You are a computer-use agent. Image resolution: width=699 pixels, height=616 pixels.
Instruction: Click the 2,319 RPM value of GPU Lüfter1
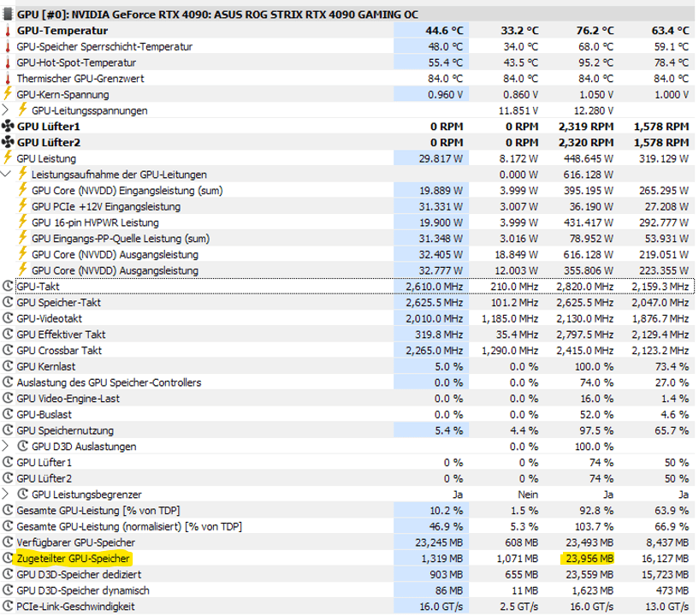(x=586, y=127)
